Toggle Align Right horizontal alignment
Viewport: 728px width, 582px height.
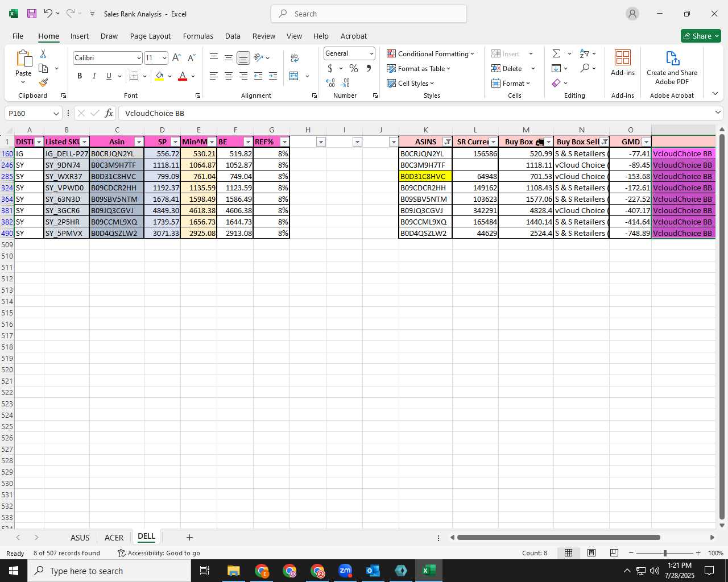pyautogui.click(x=243, y=76)
